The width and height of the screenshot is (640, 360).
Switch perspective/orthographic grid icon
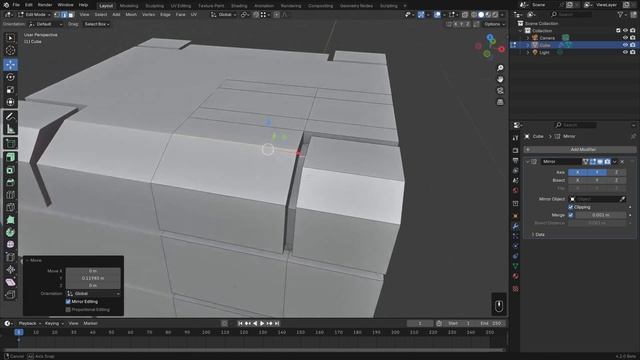tap(500, 102)
